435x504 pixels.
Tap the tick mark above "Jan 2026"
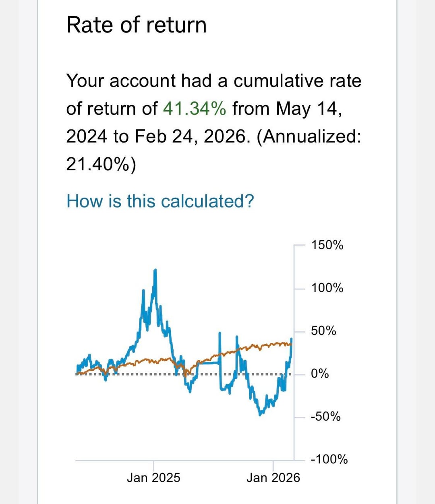273,465
